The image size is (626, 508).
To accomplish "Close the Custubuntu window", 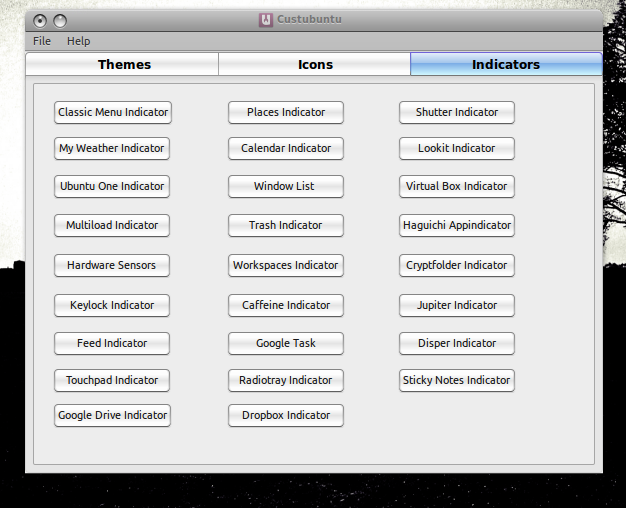I will coord(40,21).
